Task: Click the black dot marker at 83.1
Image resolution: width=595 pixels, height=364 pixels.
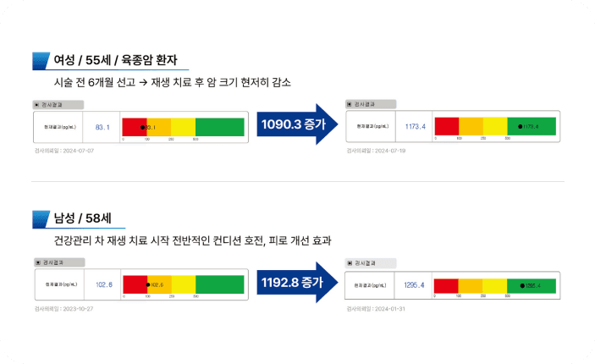Action: click(143, 128)
